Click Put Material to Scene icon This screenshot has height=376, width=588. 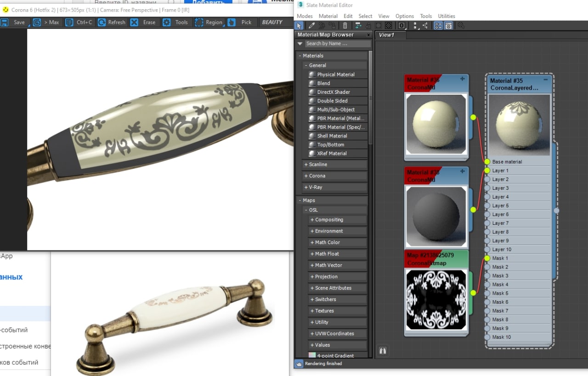click(322, 26)
